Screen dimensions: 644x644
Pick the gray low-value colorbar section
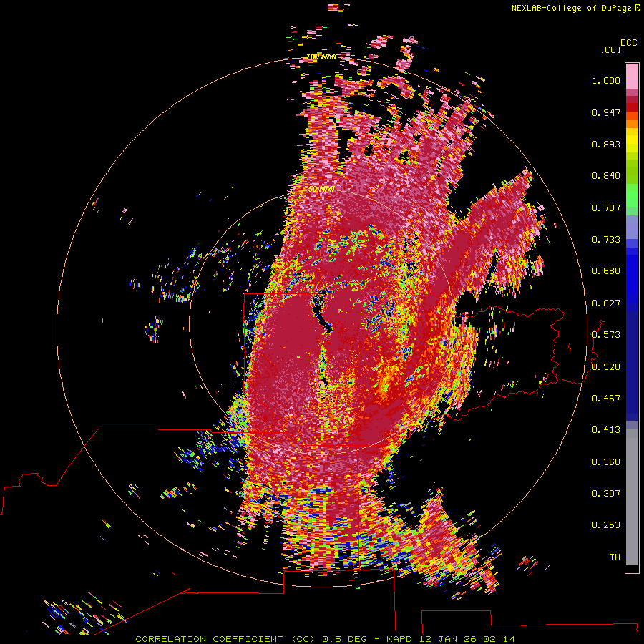(632, 497)
